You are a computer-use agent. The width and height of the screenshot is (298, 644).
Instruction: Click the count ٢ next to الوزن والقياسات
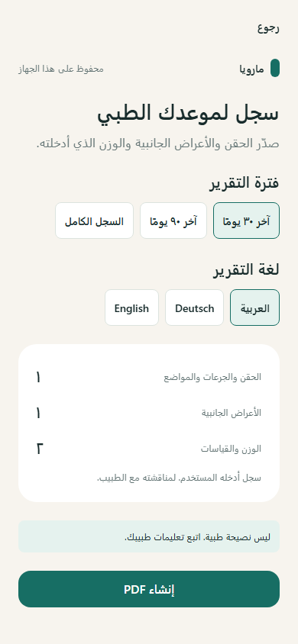click(x=39, y=449)
